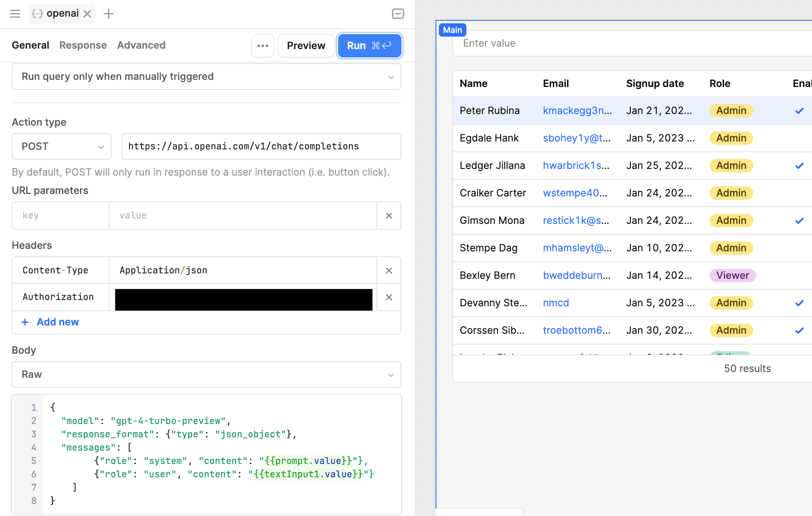Switch to the Advanced tab
Viewport: 812px width, 516px height.
point(141,45)
